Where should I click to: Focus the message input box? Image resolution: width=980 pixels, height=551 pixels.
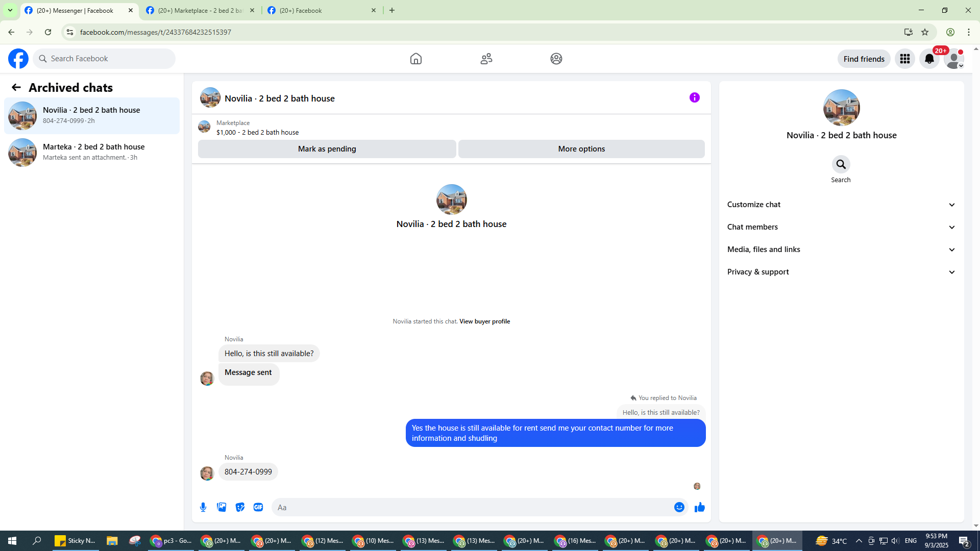(x=473, y=507)
